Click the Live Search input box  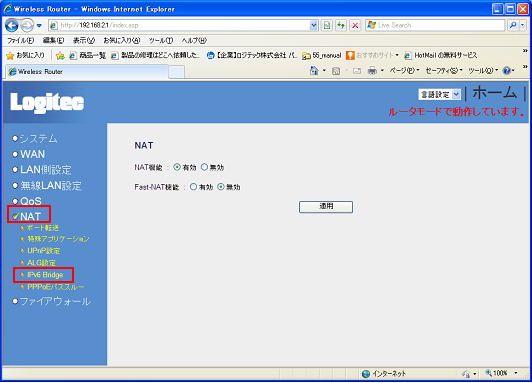coord(435,25)
